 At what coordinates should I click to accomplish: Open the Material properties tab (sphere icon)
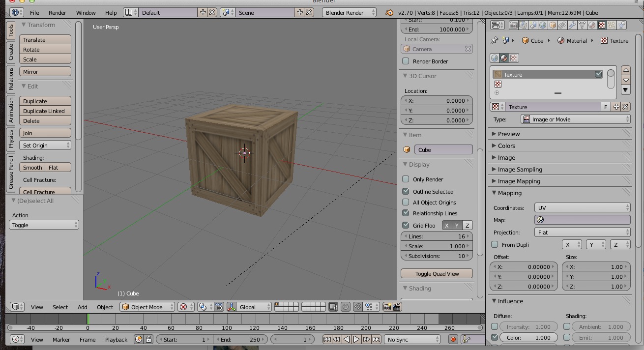click(x=592, y=25)
